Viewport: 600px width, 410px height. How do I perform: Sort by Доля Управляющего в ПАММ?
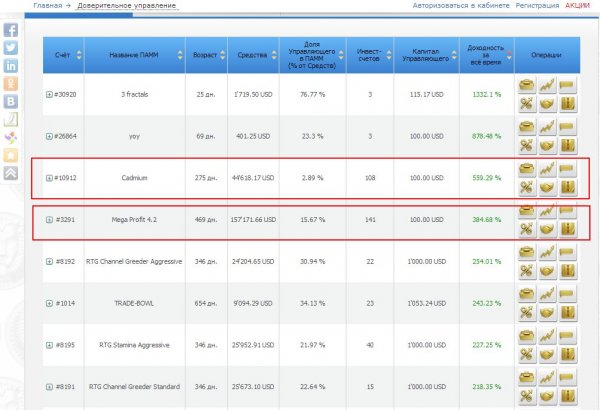click(341, 55)
